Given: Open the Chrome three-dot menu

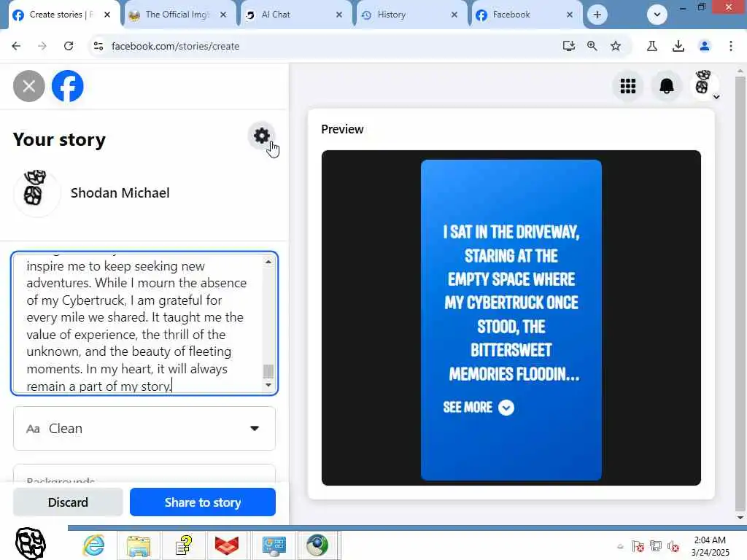Looking at the screenshot, I should point(731,46).
